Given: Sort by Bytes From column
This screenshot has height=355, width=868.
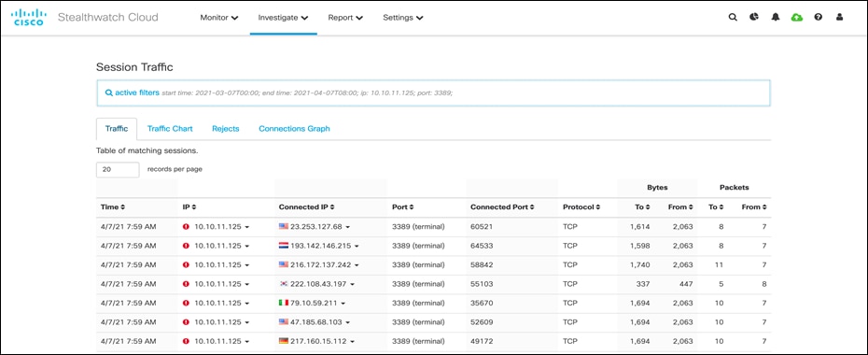Looking at the screenshot, I should pyautogui.click(x=680, y=207).
